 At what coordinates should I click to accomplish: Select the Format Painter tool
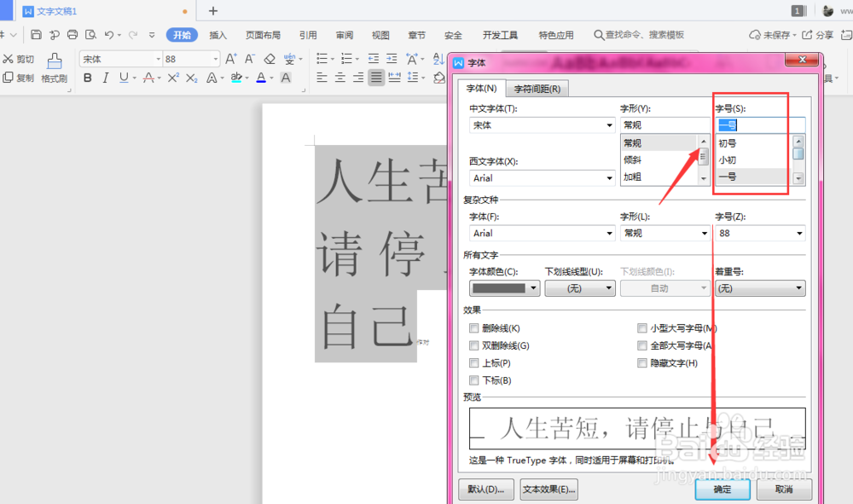[55, 68]
